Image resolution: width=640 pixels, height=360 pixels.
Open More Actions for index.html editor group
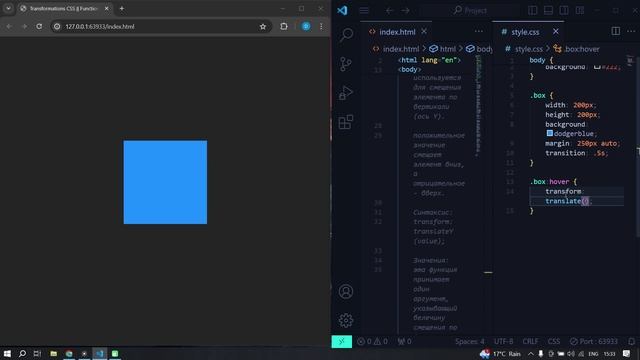click(x=478, y=31)
